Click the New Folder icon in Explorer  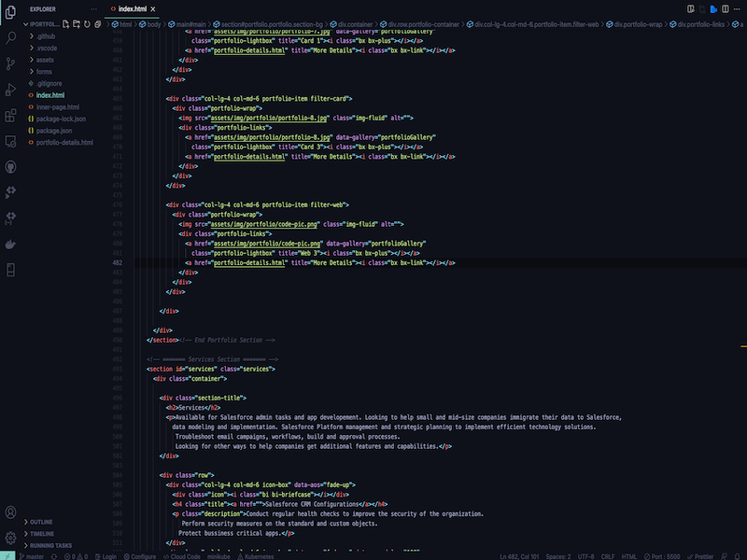(x=77, y=24)
